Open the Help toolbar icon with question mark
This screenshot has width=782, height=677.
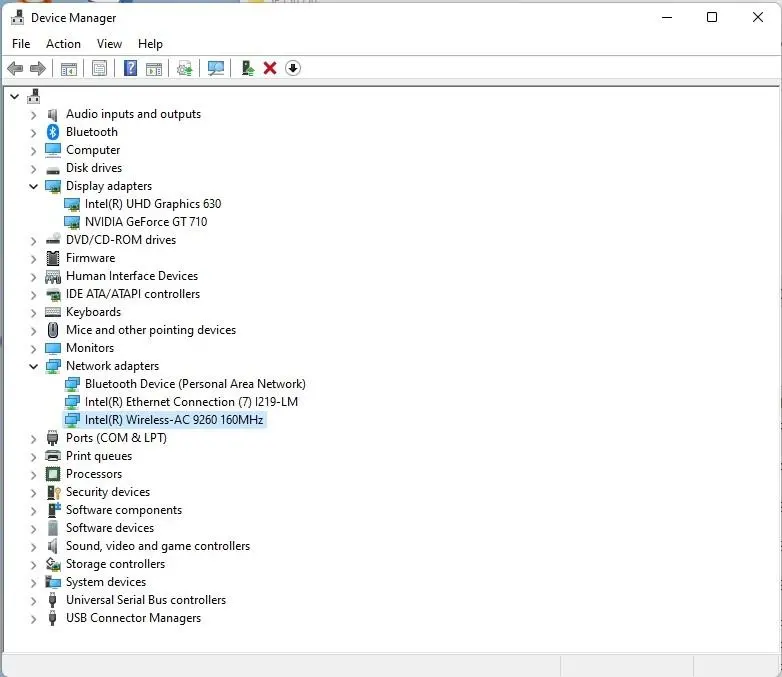pyautogui.click(x=130, y=68)
